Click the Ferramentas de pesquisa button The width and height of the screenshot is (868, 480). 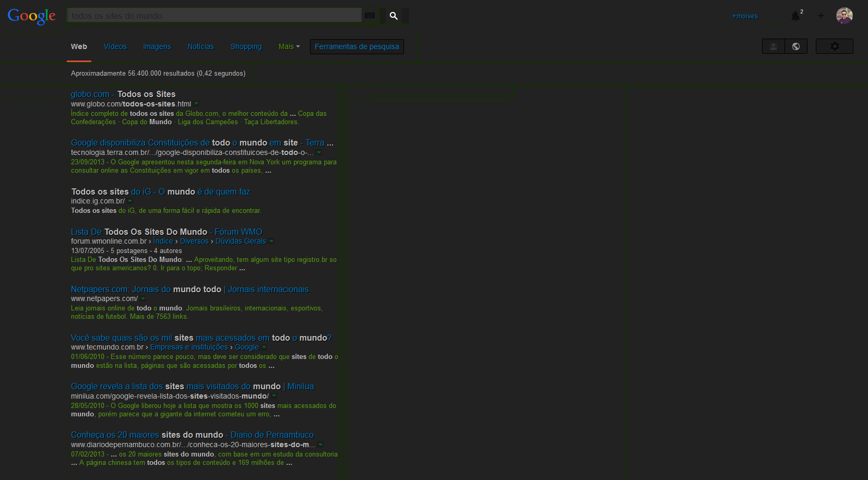coord(356,46)
